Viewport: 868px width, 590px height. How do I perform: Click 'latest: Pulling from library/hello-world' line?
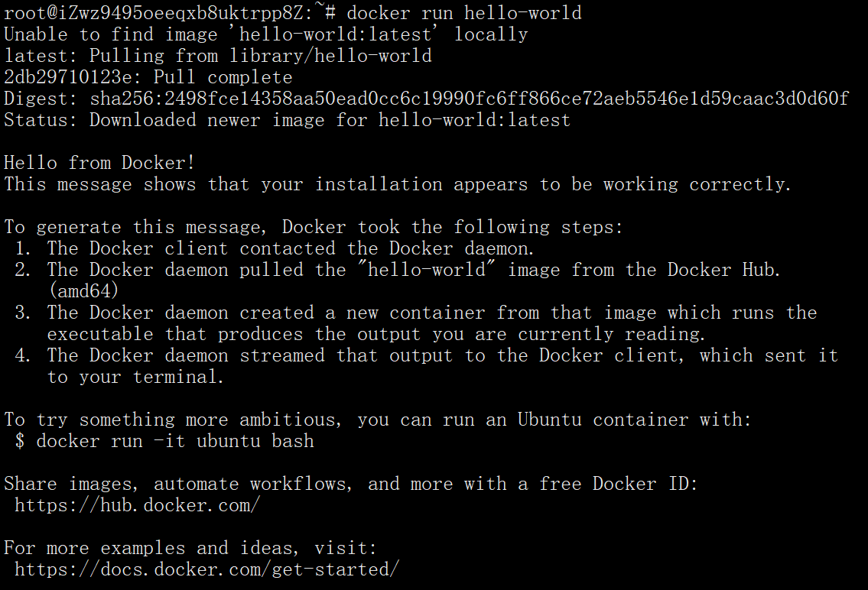point(218,56)
